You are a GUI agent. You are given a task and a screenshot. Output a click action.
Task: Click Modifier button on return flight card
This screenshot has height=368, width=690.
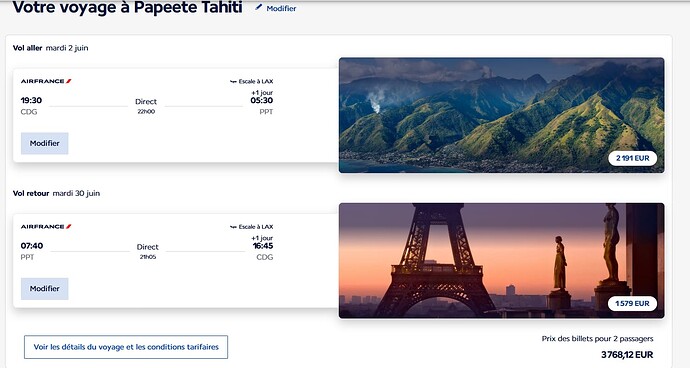[x=44, y=289]
